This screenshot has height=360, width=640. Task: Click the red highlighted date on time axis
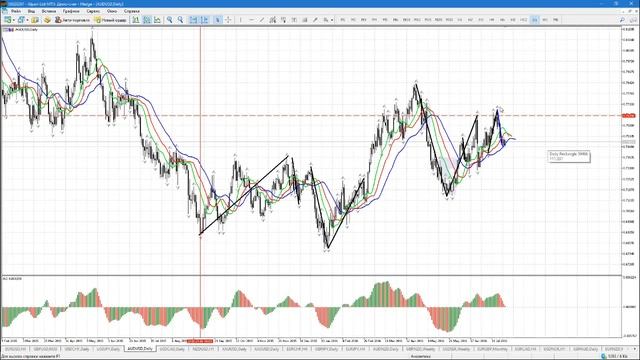pos(200,340)
